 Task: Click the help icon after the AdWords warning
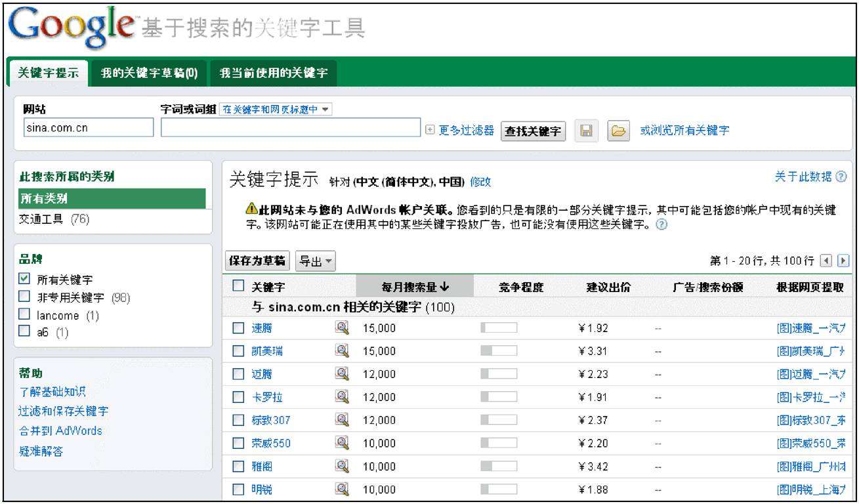tap(662, 224)
